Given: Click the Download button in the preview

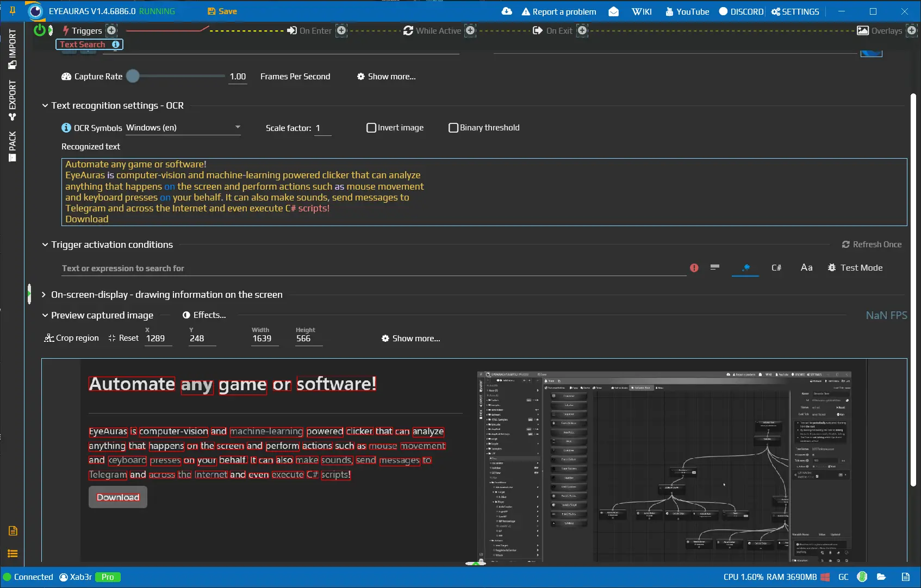Looking at the screenshot, I should (117, 497).
